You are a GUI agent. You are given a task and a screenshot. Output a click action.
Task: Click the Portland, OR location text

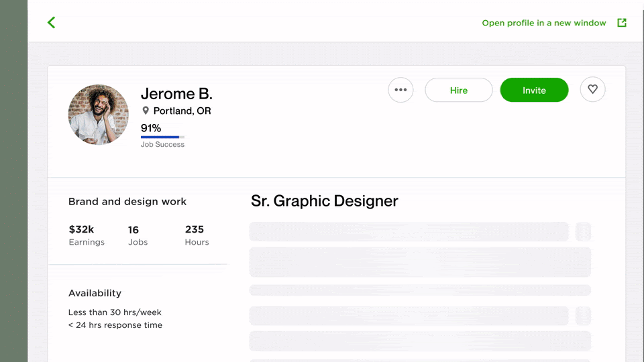[182, 111]
